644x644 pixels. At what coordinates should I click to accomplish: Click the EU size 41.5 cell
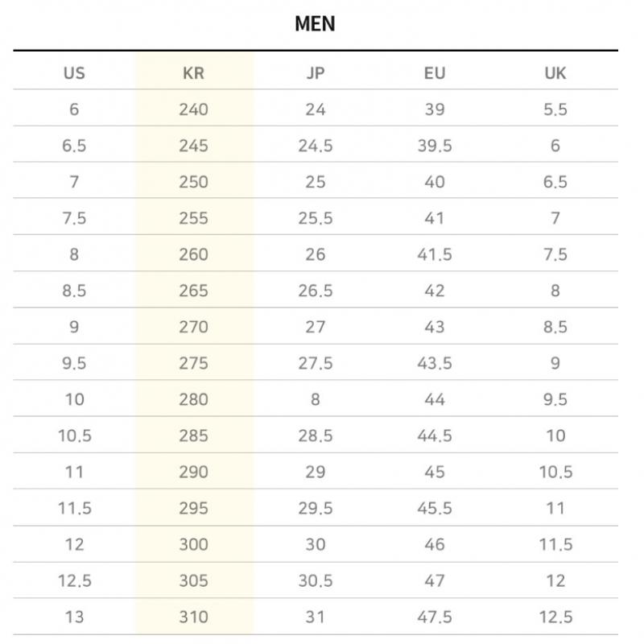[x=435, y=254]
